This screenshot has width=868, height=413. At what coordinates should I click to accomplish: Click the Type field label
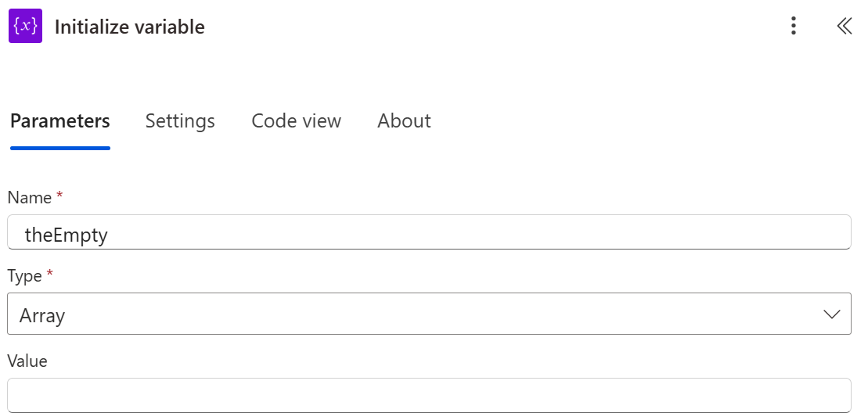(26, 275)
